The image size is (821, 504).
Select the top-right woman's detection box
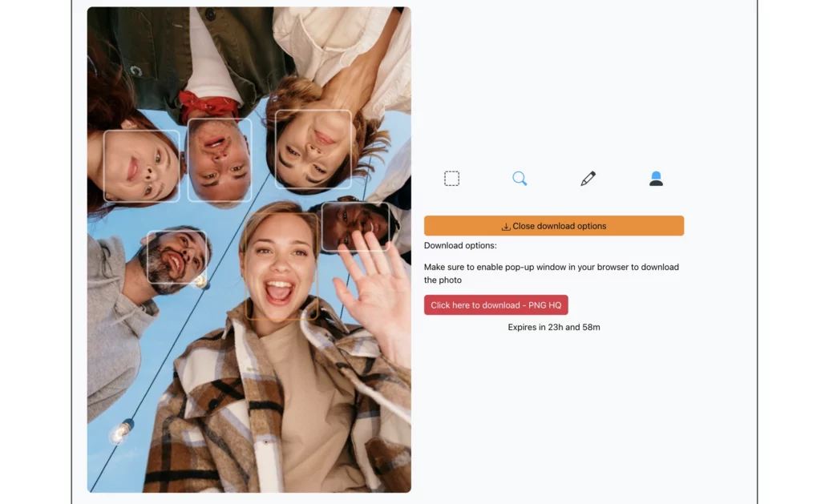point(314,148)
